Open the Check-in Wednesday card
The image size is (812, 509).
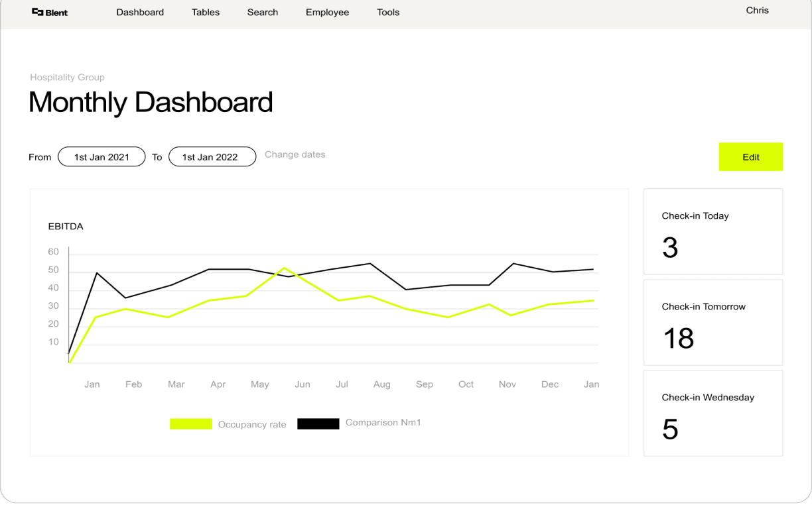tap(713, 413)
